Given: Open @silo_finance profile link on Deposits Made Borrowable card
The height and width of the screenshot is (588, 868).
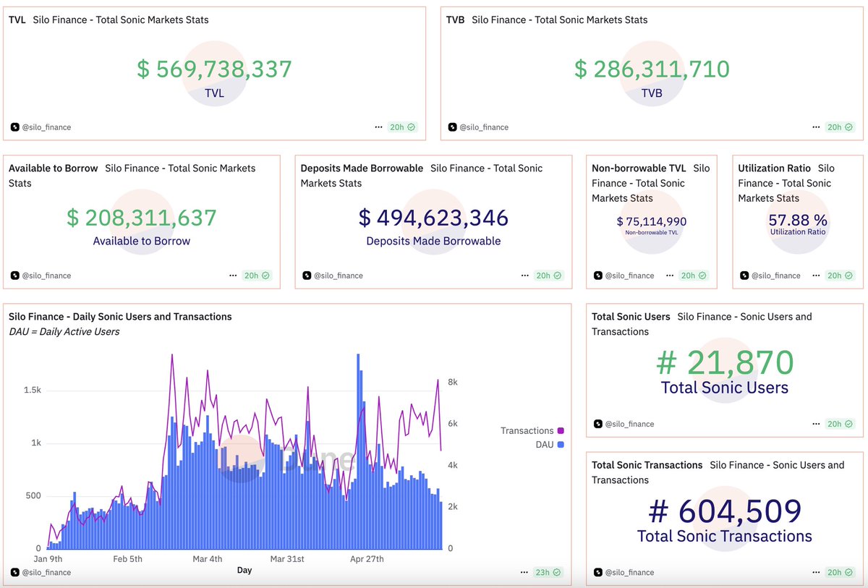Looking at the screenshot, I should 339,275.
